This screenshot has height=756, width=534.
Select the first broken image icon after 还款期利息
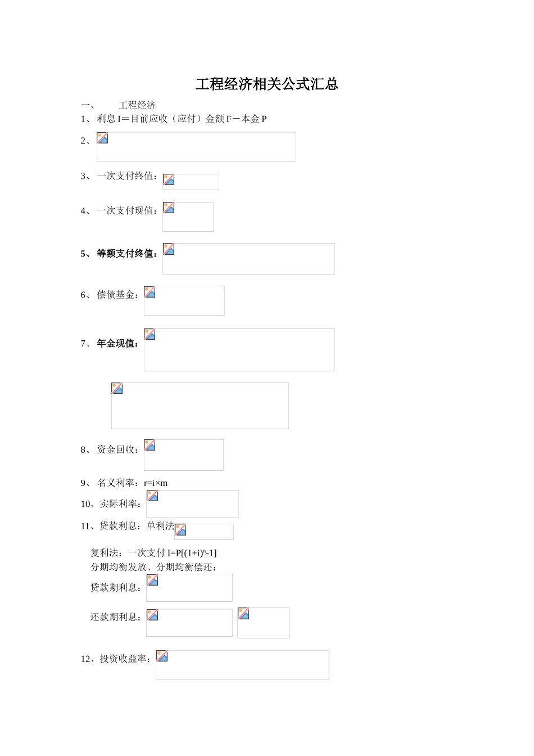[x=152, y=615]
